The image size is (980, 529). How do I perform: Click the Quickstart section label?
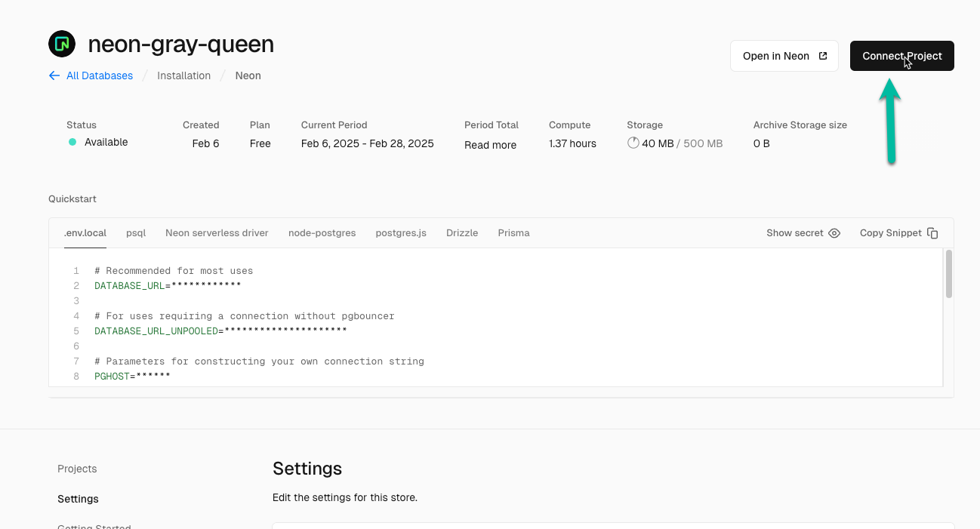72,199
